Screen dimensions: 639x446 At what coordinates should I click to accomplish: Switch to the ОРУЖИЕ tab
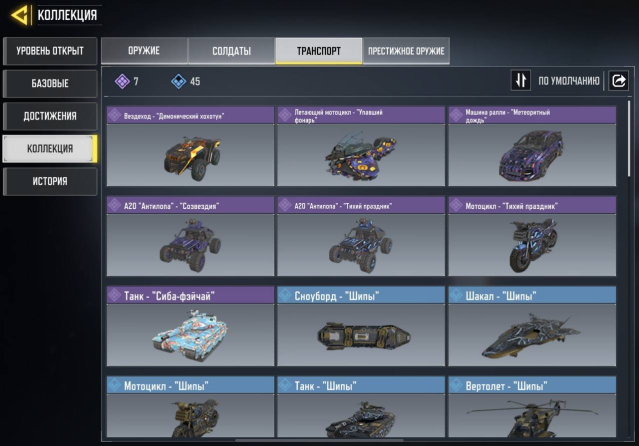[144, 51]
